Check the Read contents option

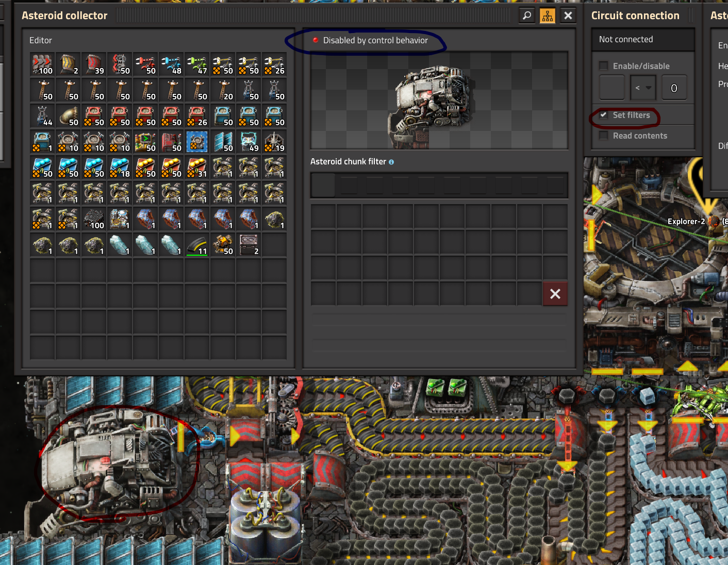click(603, 136)
